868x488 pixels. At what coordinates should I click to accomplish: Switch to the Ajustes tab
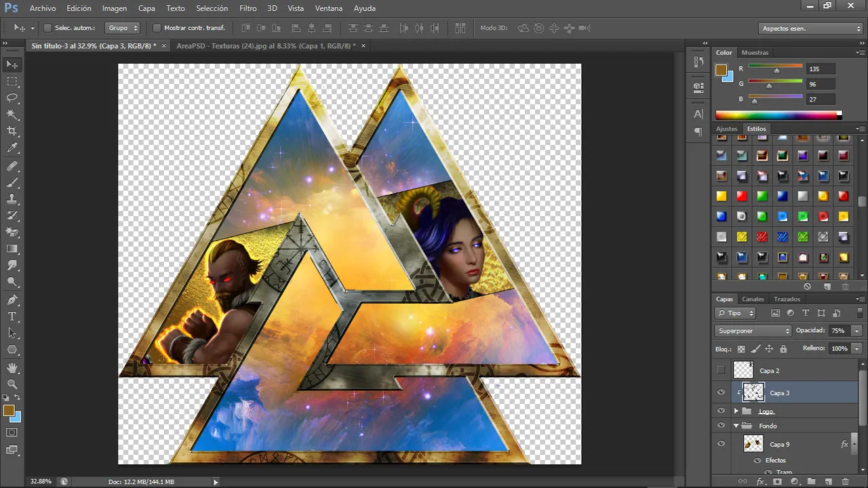click(726, 129)
